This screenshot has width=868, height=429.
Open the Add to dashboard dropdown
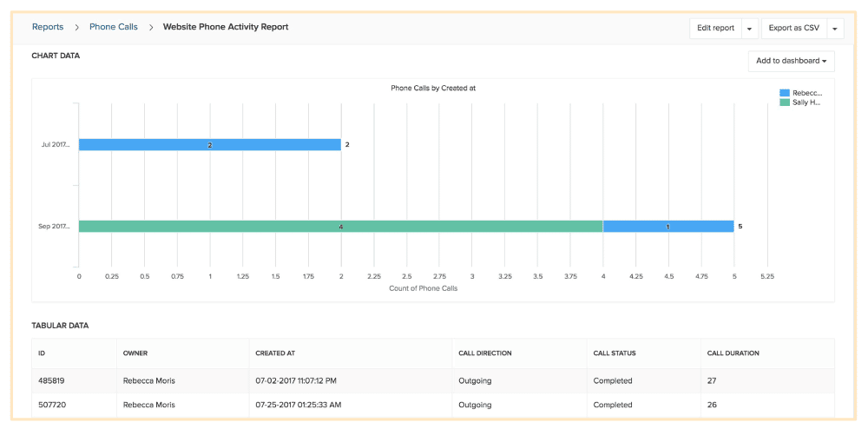pos(791,61)
